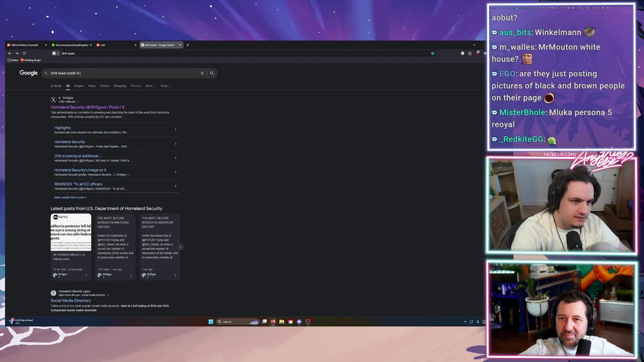The height and width of the screenshot is (362, 644).
Task: Open Firefox from the taskbar
Action: click(x=273, y=322)
